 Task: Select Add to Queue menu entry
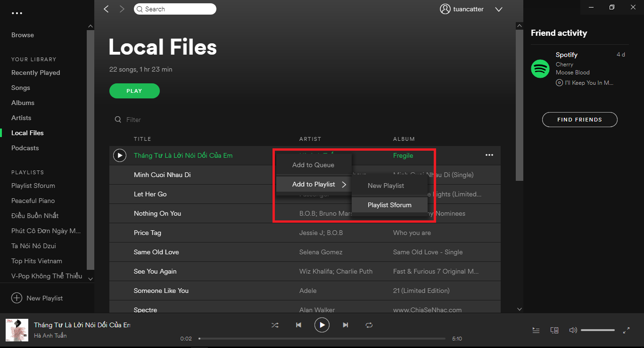coord(314,165)
